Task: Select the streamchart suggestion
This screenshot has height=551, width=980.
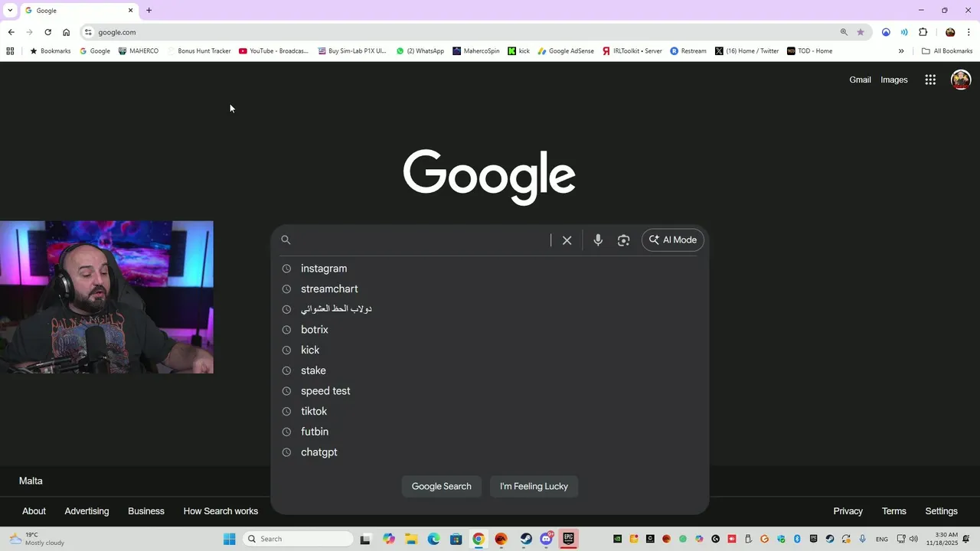Action: [490, 289]
